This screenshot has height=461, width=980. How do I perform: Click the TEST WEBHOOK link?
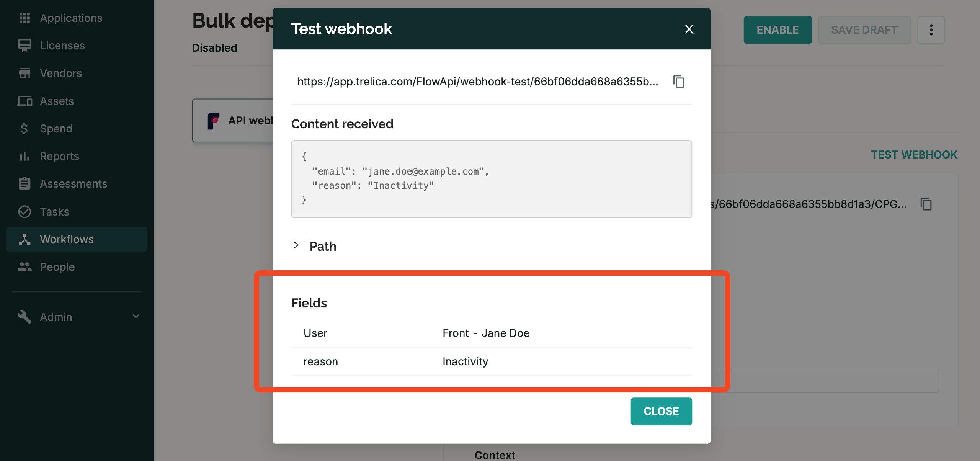click(x=914, y=155)
